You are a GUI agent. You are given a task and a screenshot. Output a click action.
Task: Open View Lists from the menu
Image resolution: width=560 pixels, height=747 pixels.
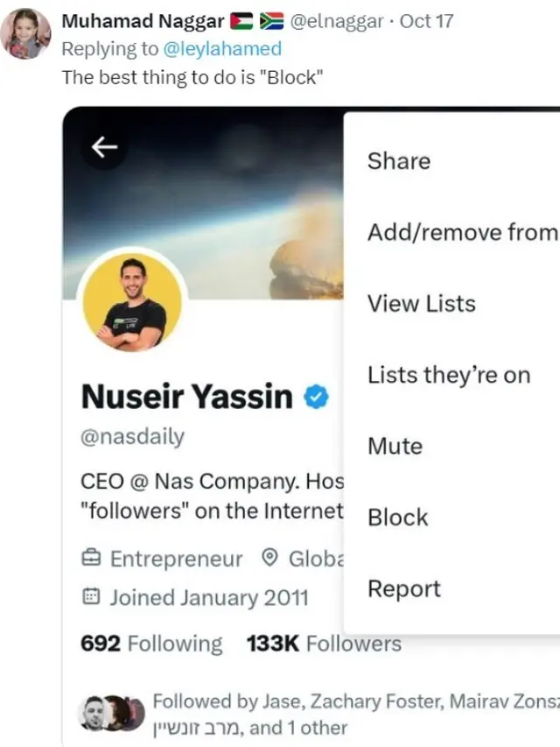click(x=422, y=304)
